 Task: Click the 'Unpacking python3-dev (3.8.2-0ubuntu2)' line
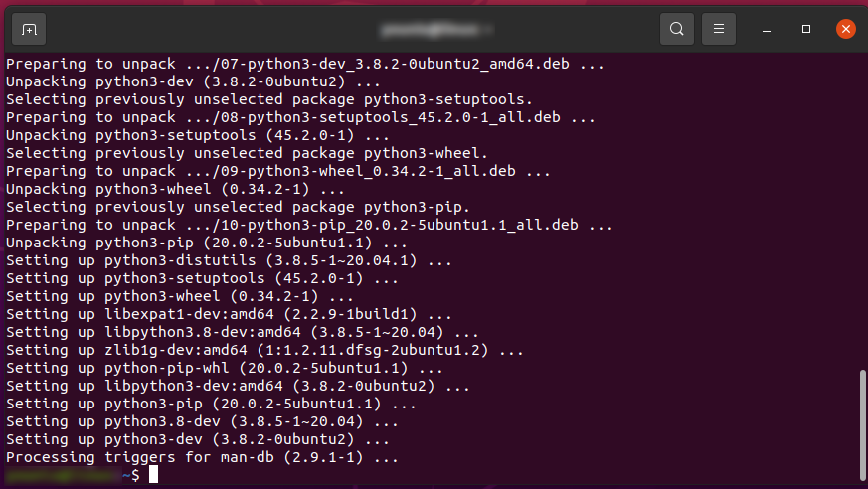click(x=193, y=81)
